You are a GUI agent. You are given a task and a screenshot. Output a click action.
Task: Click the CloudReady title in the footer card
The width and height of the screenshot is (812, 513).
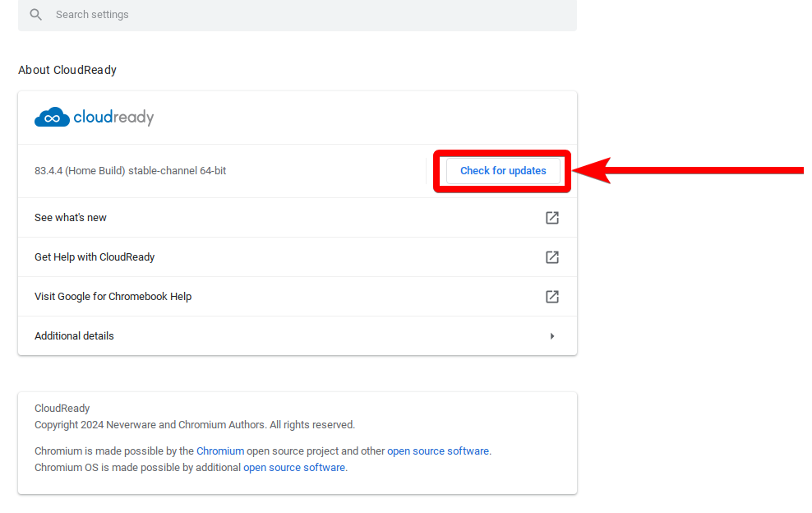tap(62, 409)
